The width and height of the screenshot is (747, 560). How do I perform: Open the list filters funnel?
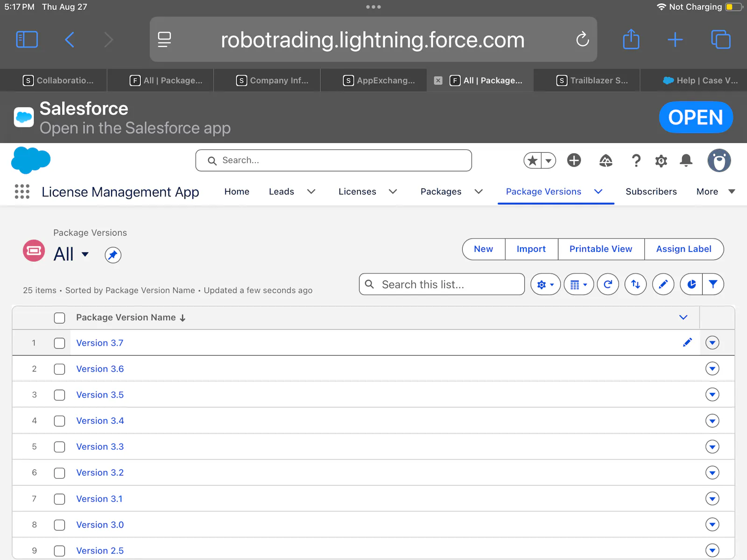(x=713, y=284)
